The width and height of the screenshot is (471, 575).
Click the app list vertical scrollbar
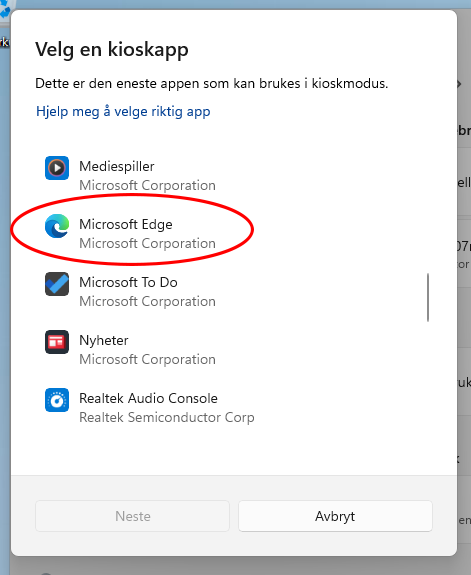[x=428, y=297]
